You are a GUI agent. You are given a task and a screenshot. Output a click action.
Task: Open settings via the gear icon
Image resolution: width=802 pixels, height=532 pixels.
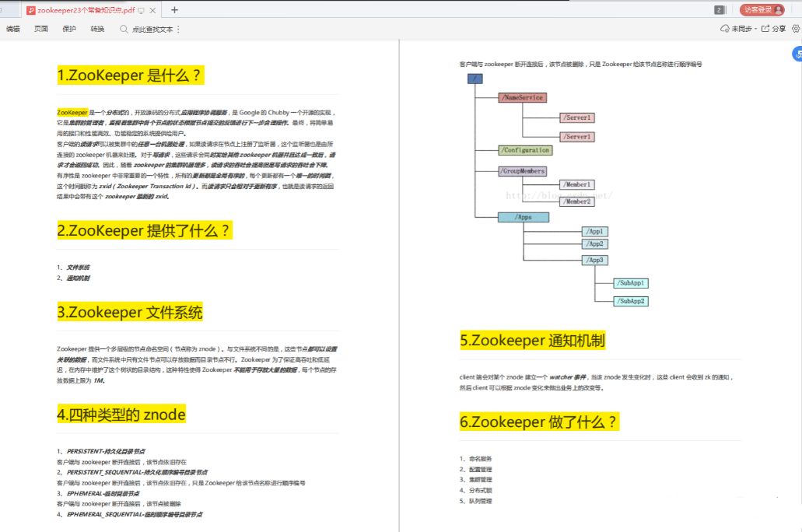[x=796, y=29]
